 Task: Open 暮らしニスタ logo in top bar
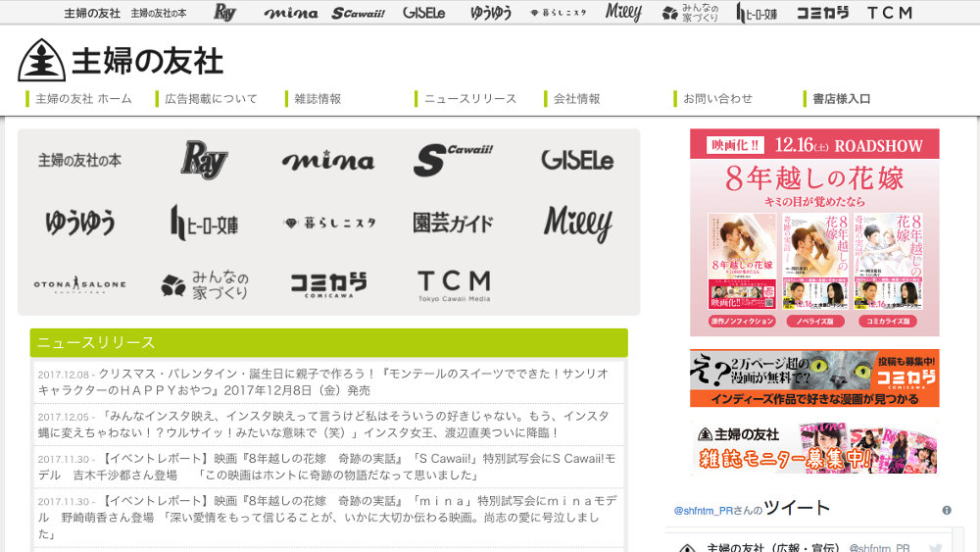point(559,13)
